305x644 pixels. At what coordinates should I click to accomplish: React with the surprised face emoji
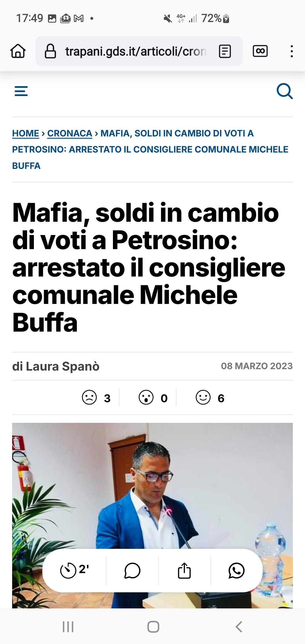pos(146,397)
